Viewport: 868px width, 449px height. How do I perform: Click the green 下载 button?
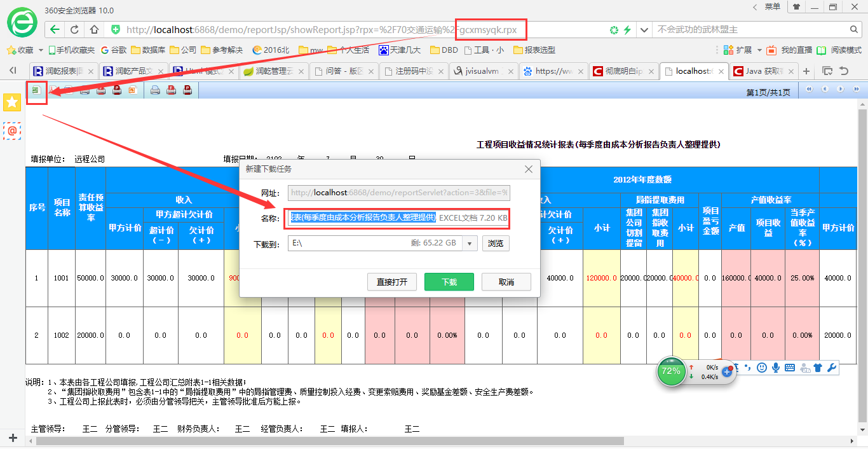(449, 282)
